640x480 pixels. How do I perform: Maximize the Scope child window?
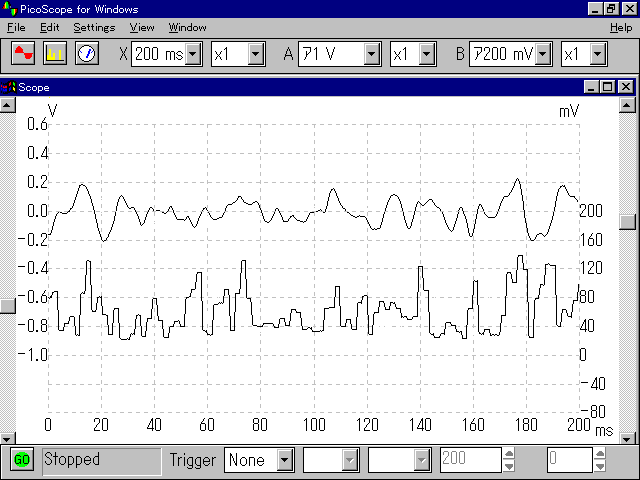(607, 87)
